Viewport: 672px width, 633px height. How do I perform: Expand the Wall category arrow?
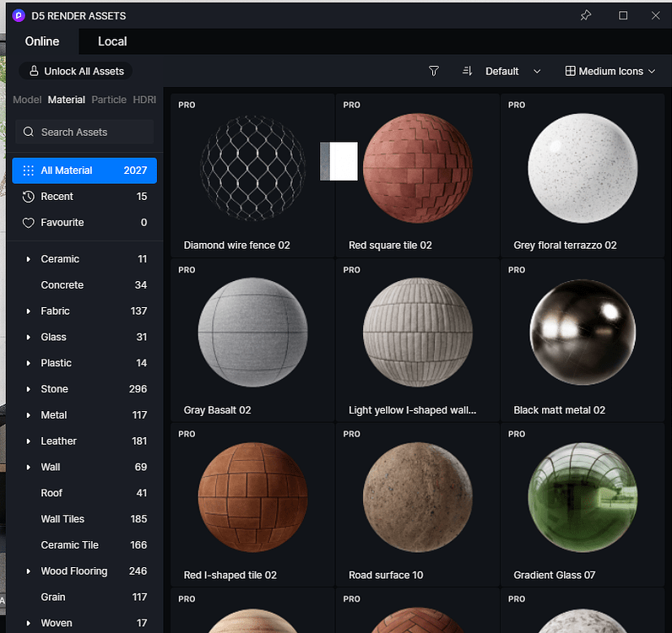29,467
